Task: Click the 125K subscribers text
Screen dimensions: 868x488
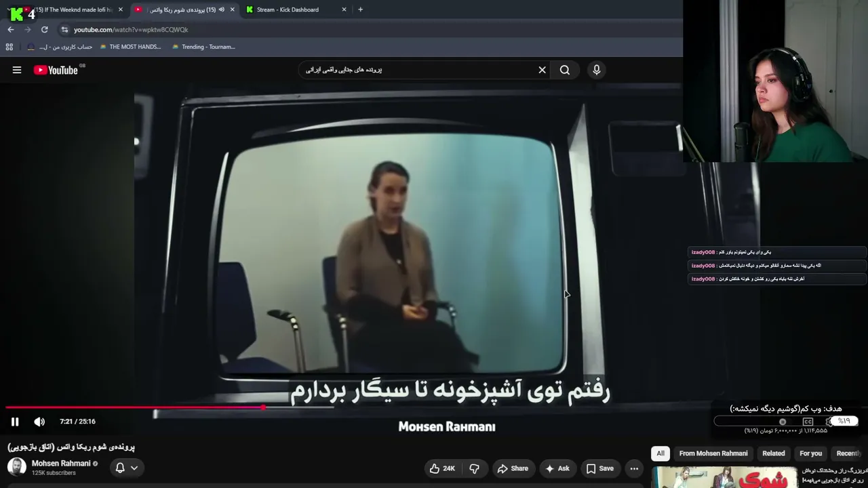Action: point(54,473)
